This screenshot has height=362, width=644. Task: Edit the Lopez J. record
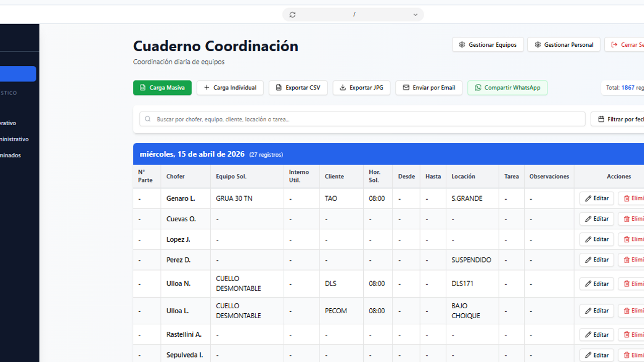[597, 239]
